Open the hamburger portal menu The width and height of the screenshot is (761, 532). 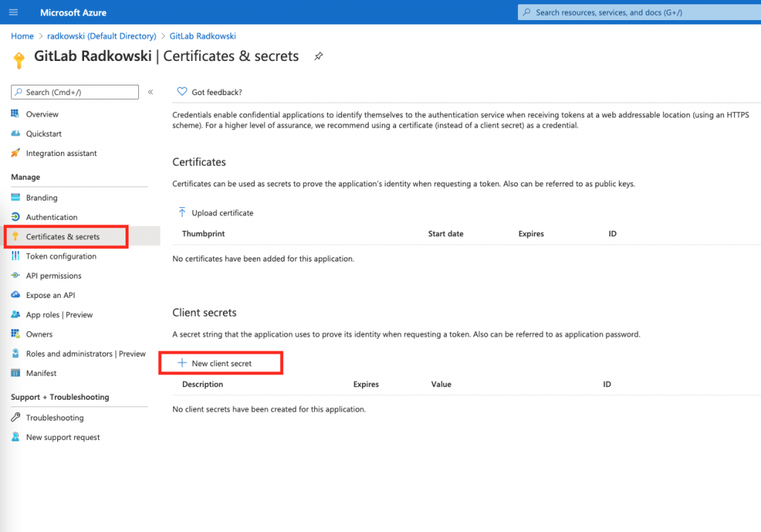click(13, 12)
